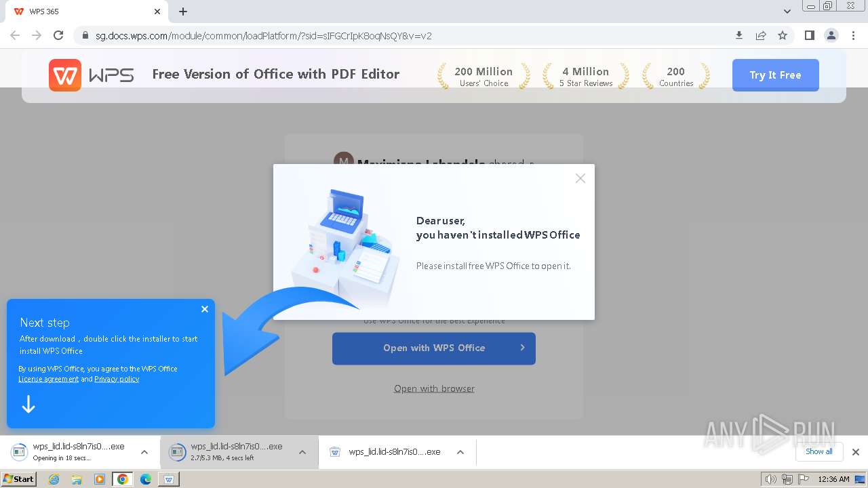Switch to Chrome in taskbar
Image resolution: width=868 pixels, height=488 pixels.
click(123, 479)
